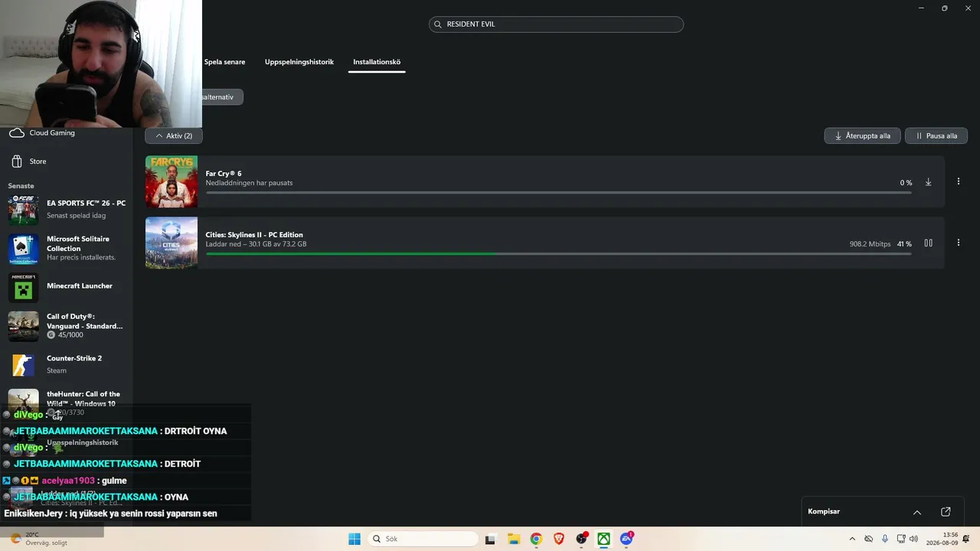
Task: Open the volume speaker tray icon
Action: click(x=913, y=539)
